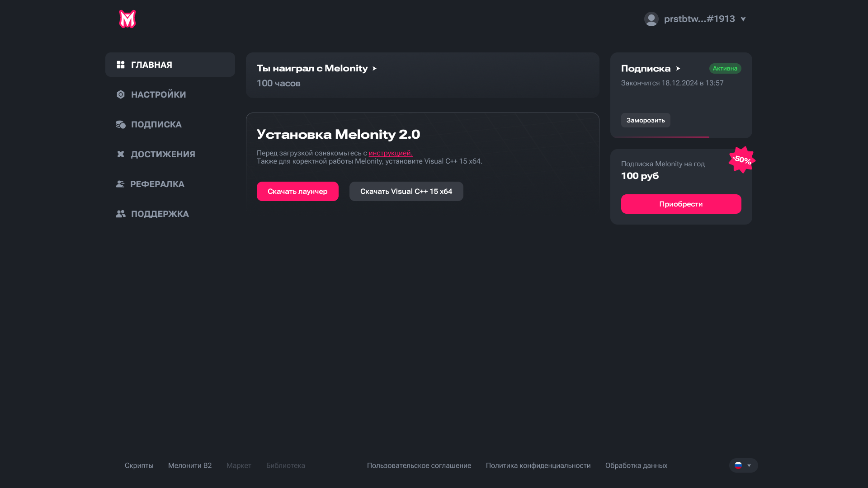Click the Russian flag language icon

click(738, 465)
